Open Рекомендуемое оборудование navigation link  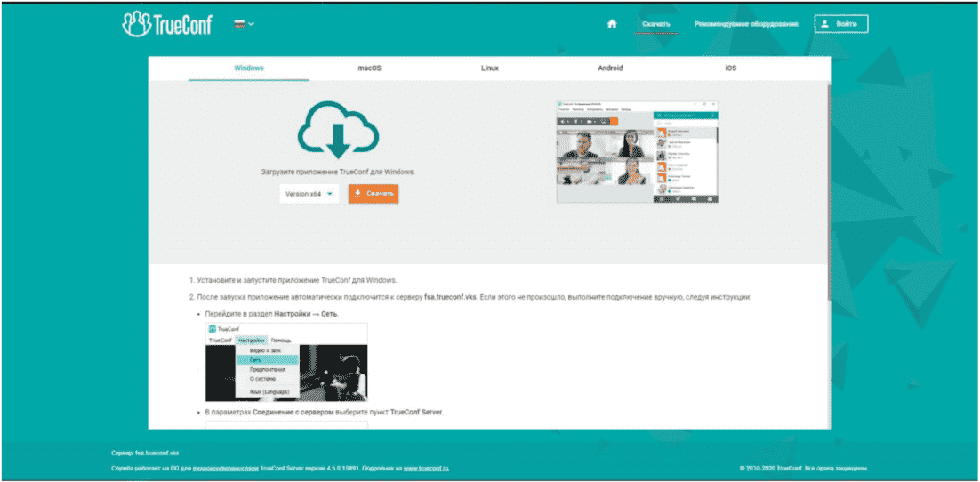(x=746, y=24)
